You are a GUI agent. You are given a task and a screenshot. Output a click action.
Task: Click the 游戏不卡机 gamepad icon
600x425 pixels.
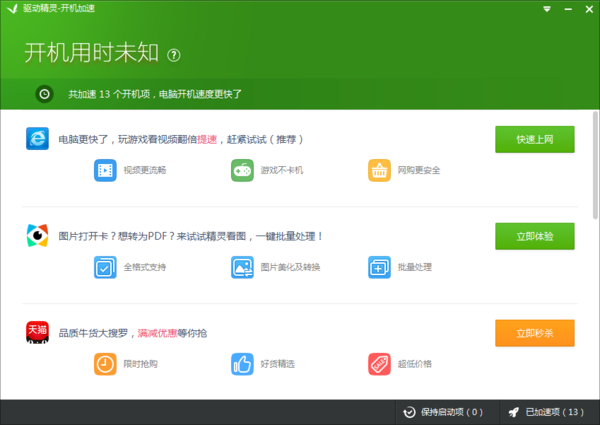click(242, 170)
